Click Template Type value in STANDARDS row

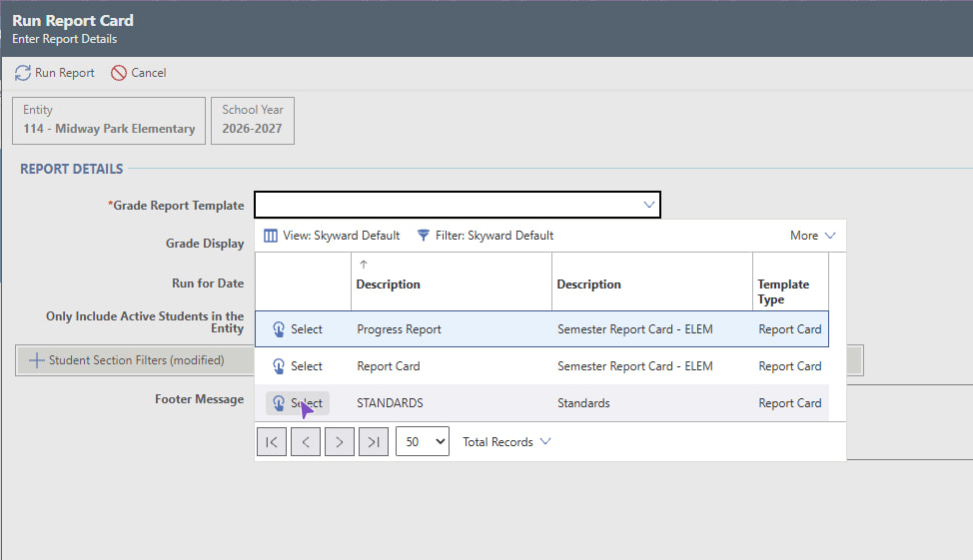click(x=789, y=403)
